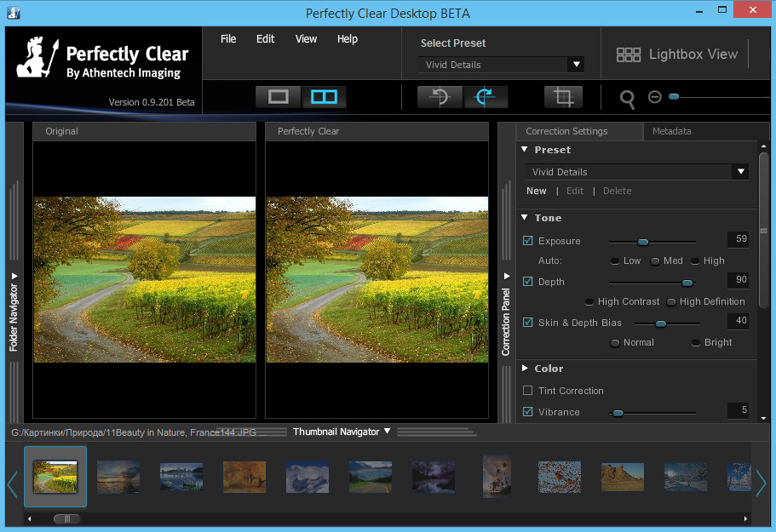Toggle the Skin & Depth Bias checkbox
The image size is (776, 532).
pos(527,323)
